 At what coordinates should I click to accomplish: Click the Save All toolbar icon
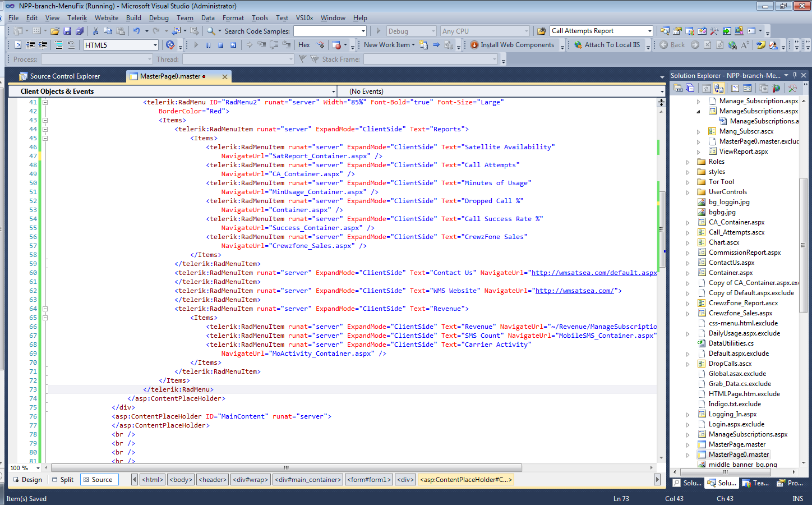point(79,31)
